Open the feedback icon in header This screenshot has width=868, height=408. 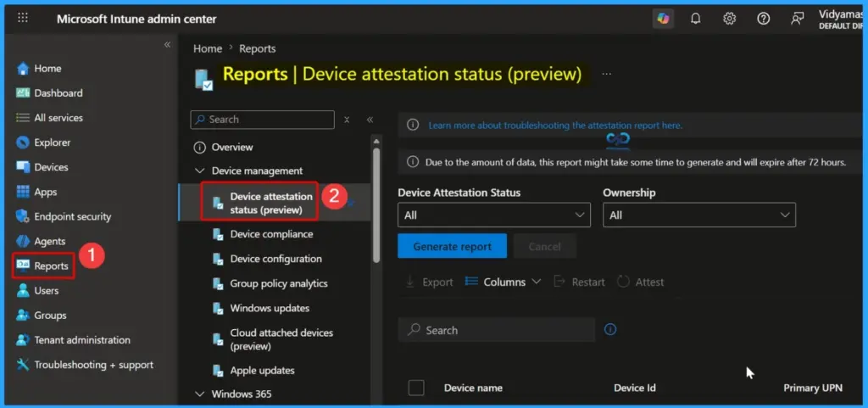pos(797,19)
